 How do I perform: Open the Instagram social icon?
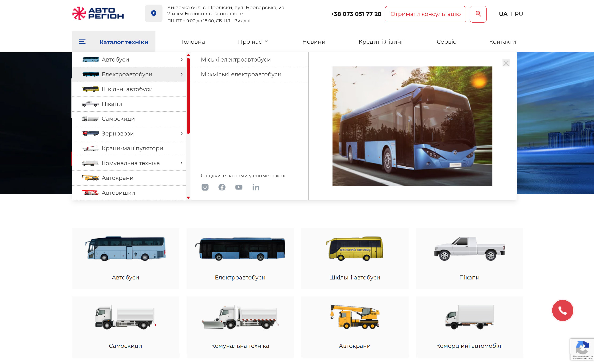205,187
